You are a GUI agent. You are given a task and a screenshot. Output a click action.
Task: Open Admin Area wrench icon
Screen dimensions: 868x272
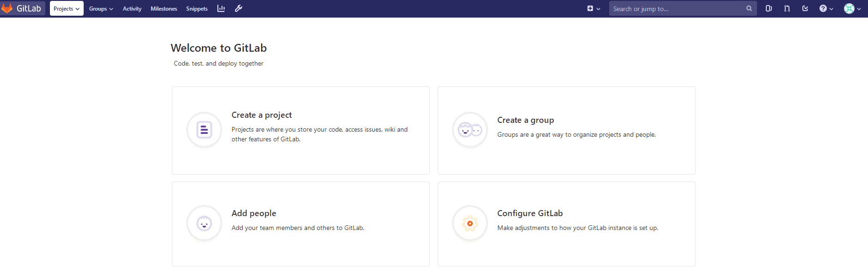tap(238, 8)
